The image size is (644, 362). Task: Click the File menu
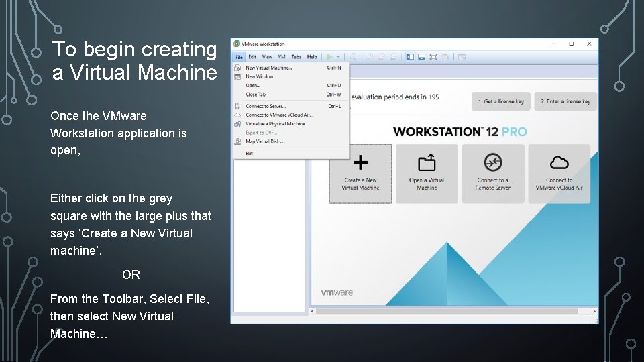tap(239, 57)
